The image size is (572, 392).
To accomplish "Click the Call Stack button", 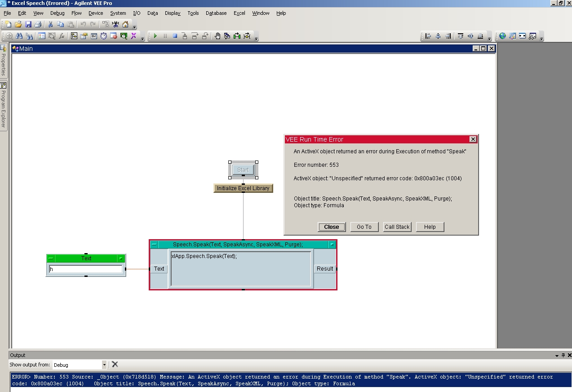I will [x=397, y=227].
